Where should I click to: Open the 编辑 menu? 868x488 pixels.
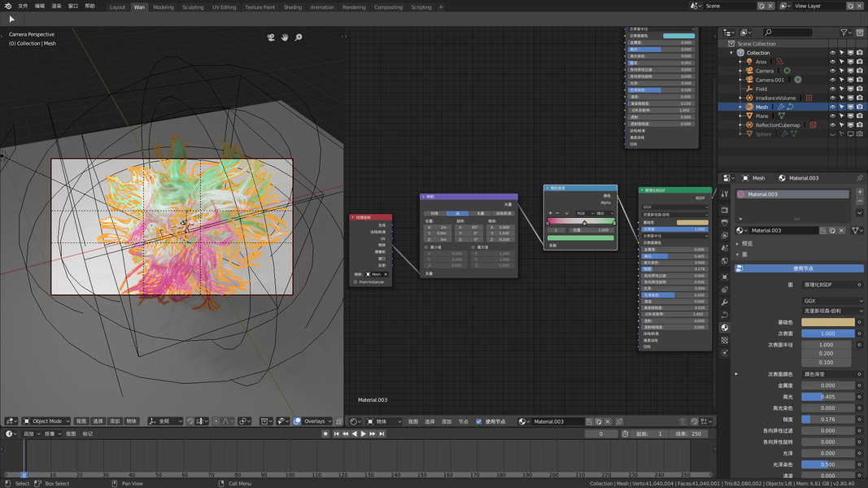(40, 6)
